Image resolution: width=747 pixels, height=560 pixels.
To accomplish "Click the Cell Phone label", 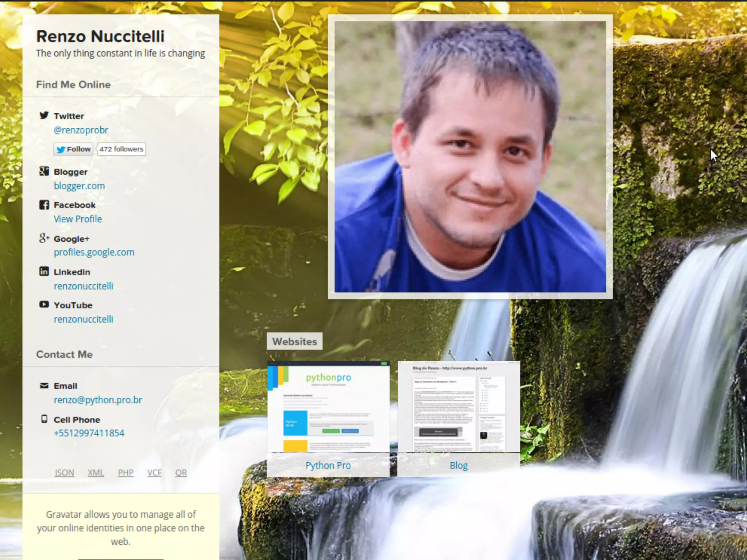I will coord(77,420).
